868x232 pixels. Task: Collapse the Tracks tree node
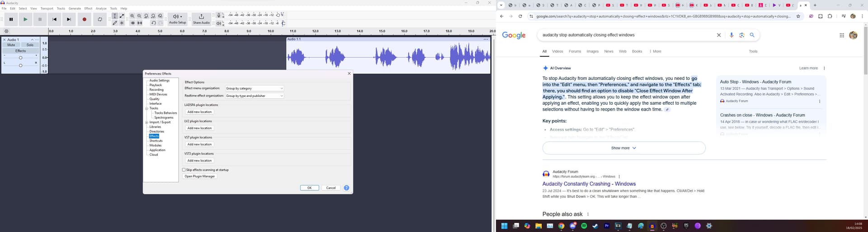[146, 108]
